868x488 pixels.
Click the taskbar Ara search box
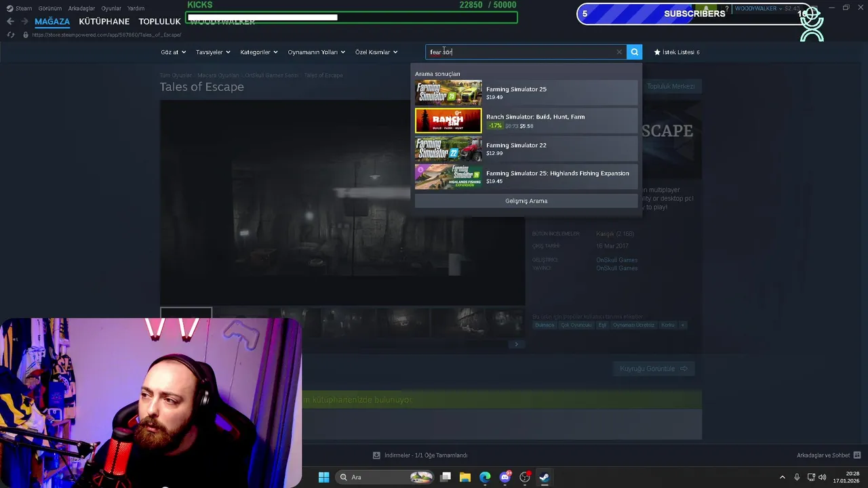click(384, 477)
